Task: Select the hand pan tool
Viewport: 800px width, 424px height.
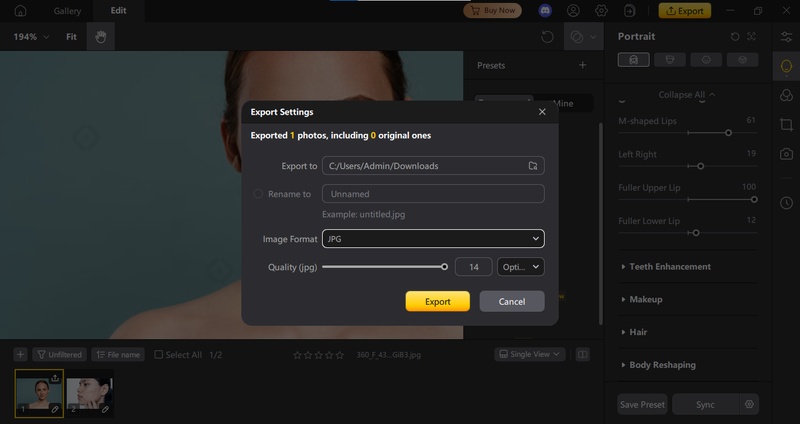Action: click(x=101, y=37)
